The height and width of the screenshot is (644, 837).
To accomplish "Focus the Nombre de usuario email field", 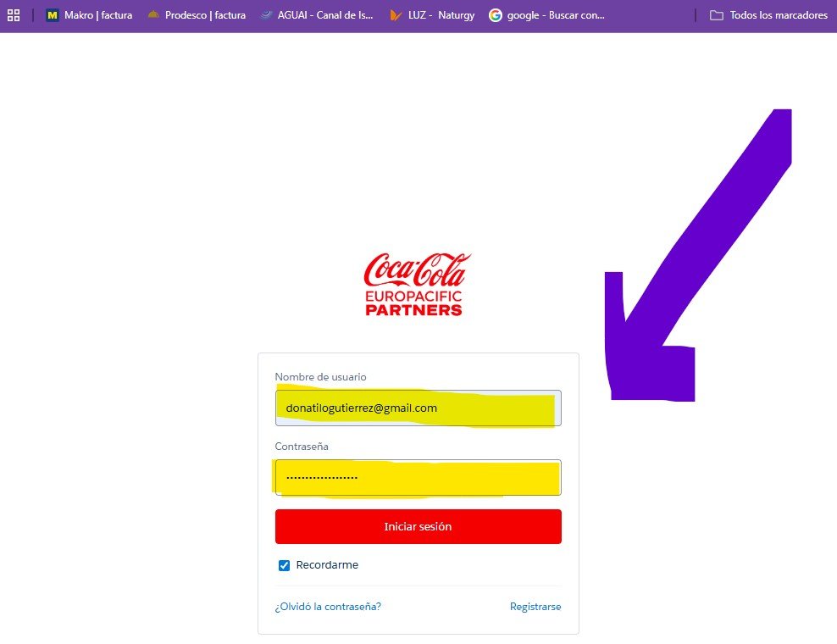I will click(x=418, y=408).
